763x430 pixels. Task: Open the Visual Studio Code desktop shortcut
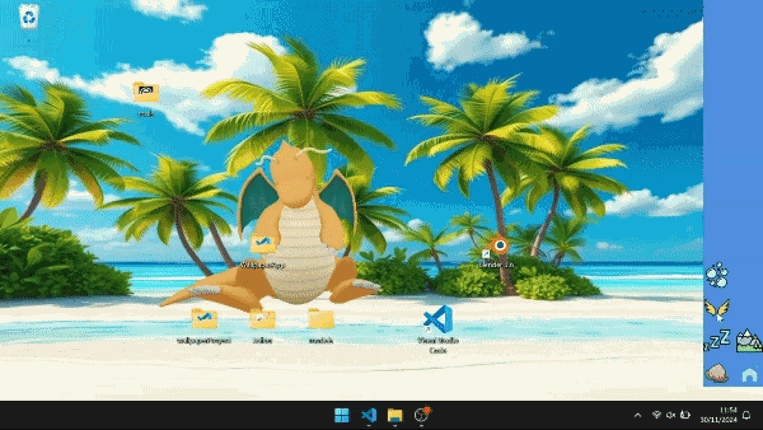click(438, 320)
